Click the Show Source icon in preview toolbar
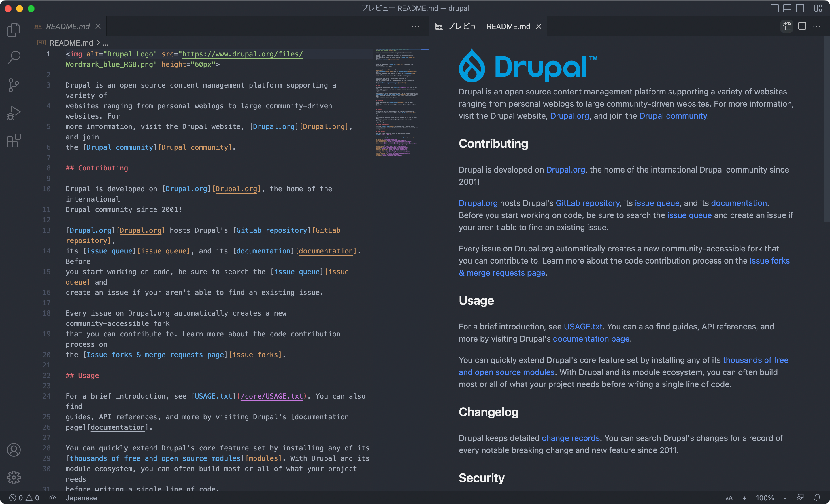 click(787, 26)
